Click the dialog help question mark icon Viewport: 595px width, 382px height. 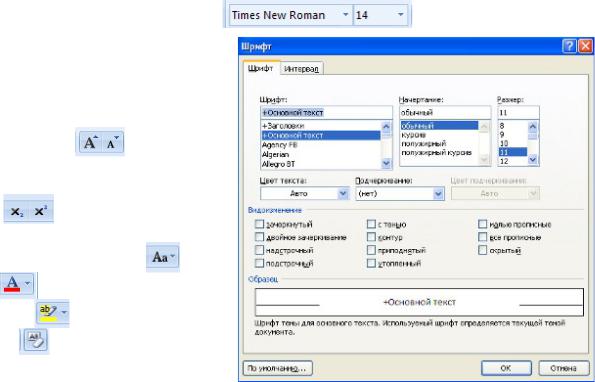[569, 46]
